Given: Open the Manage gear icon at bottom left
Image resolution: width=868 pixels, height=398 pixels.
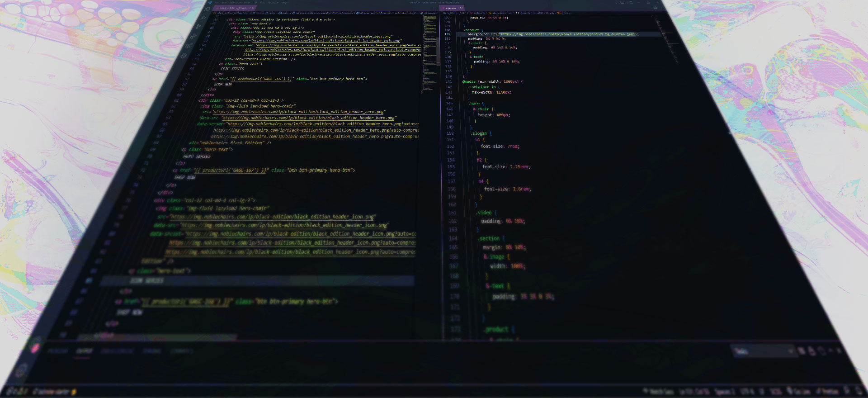Looking at the screenshot, I should pyautogui.click(x=21, y=372).
